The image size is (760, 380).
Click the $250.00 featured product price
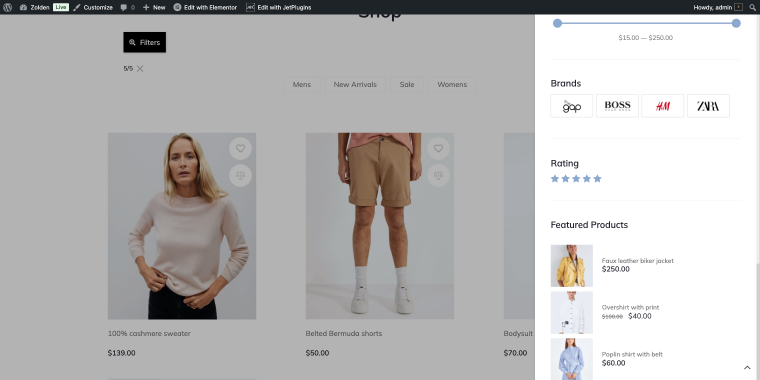tap(616, 269)
